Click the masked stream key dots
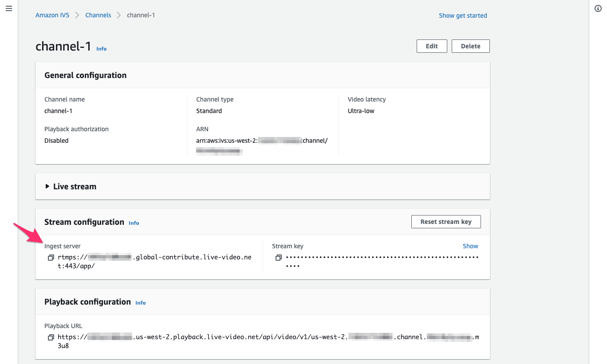 click(382, 262)
